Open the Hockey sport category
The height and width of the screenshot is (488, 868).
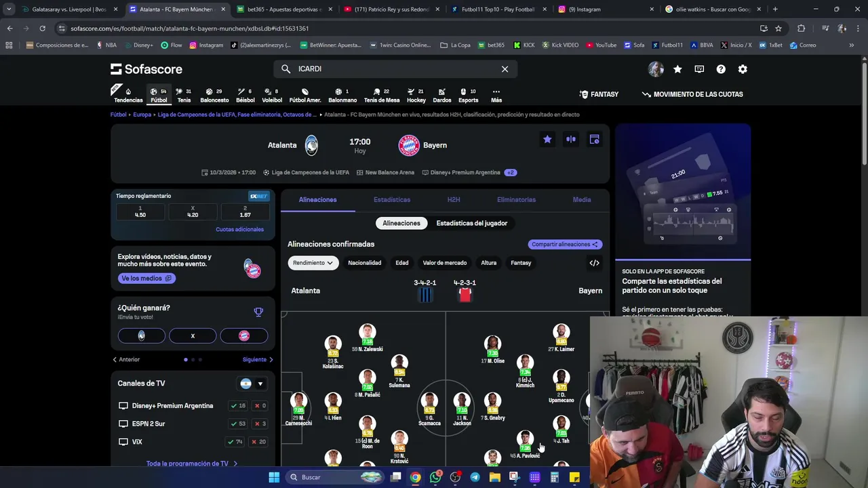coord(416,95)
